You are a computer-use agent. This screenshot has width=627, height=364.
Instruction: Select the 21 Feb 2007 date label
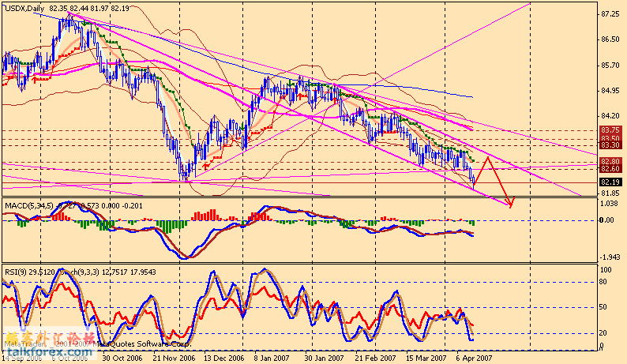tap(375, 358)
